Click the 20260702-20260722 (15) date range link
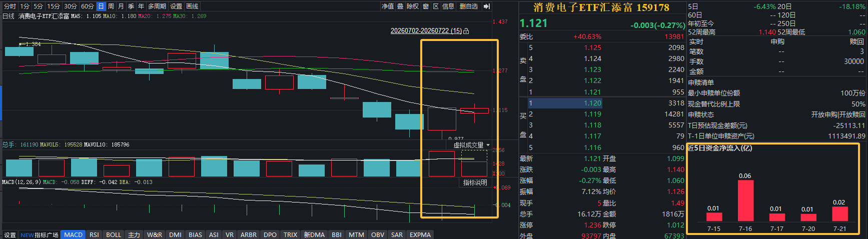868x239 pixels. 426,31
